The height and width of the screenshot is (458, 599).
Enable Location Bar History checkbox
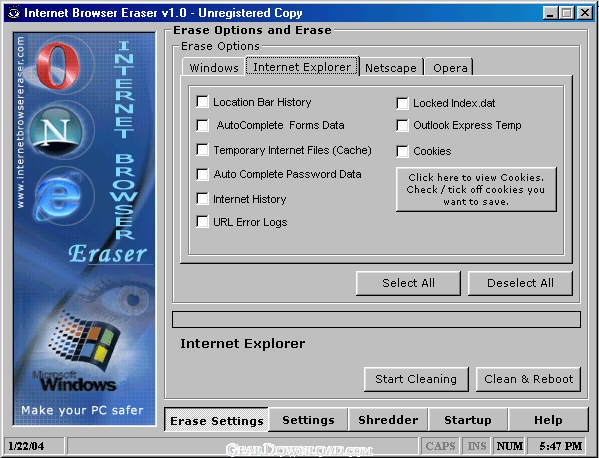pos(202,102)
